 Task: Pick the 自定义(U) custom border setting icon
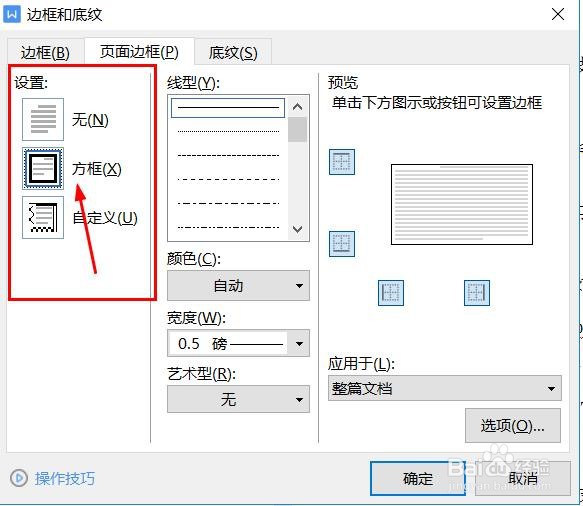(43, 217)
